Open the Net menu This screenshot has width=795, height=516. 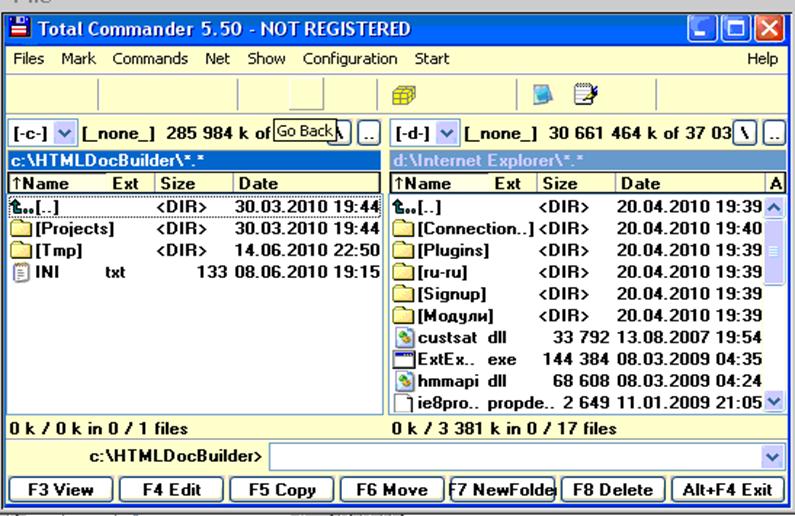click(x=218, y=59)
